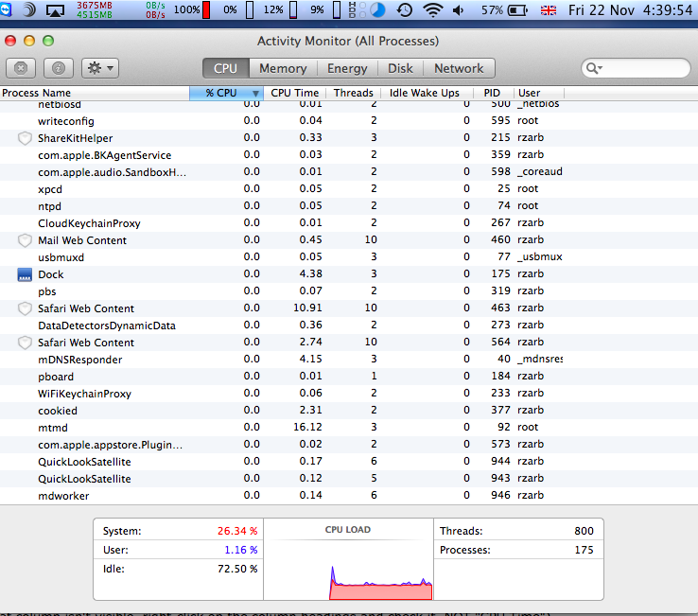The width and height of the screenshot is (698, 616).
Task: Select QuickLookSatellite with PID 943
Action: [349, 479]
